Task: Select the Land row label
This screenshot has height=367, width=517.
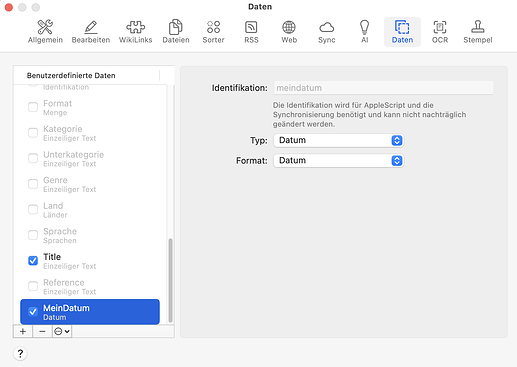Action: coord(53,206)
